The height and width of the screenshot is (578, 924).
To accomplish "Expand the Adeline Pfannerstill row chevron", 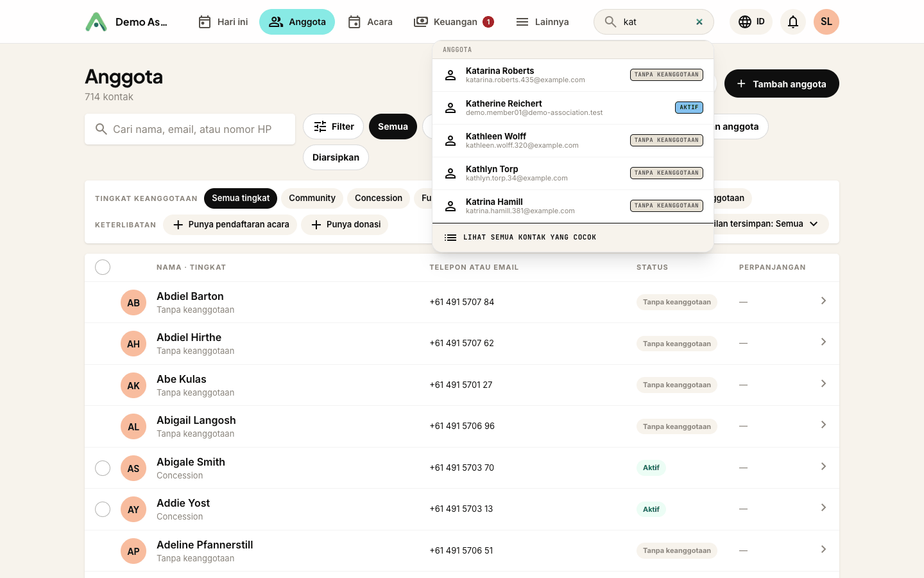I will [x=823, y=549].
